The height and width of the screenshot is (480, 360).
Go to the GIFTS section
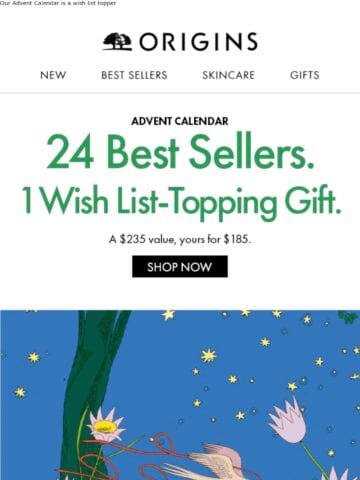[x=305, y=75]
